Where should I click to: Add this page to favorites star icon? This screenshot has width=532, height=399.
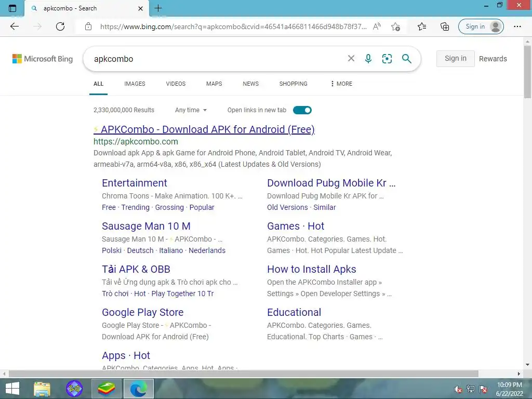point(395,26)
